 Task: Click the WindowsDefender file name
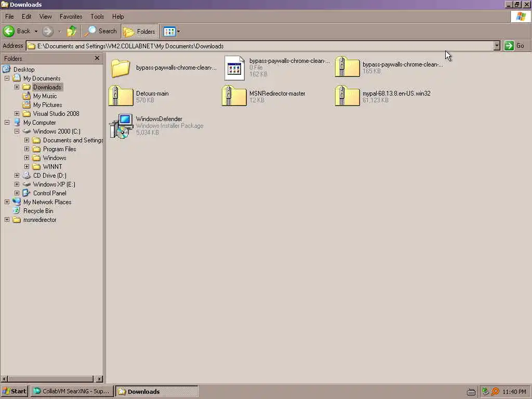tap(159, 119)
